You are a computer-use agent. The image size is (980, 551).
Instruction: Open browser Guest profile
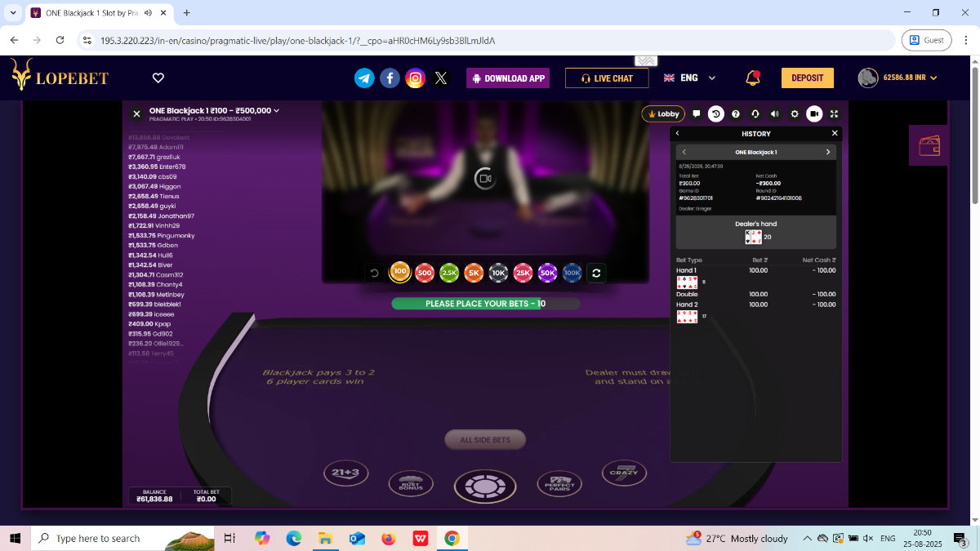point(927,40)
